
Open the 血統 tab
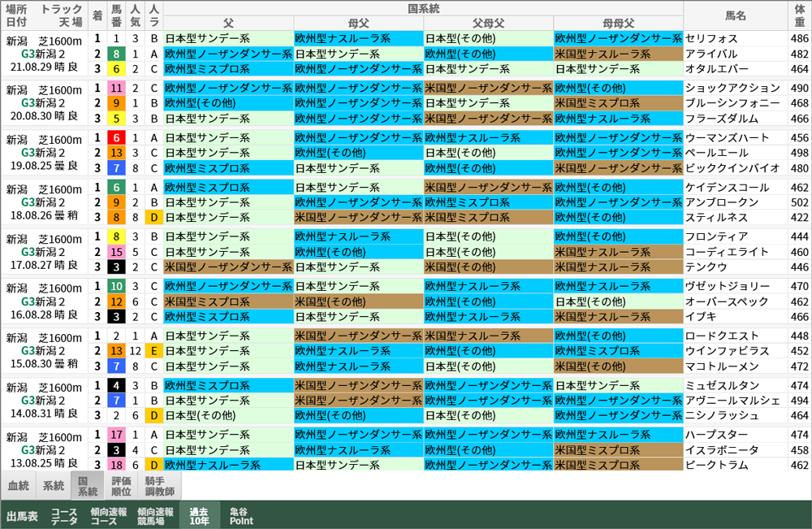(x=19, y=485)
